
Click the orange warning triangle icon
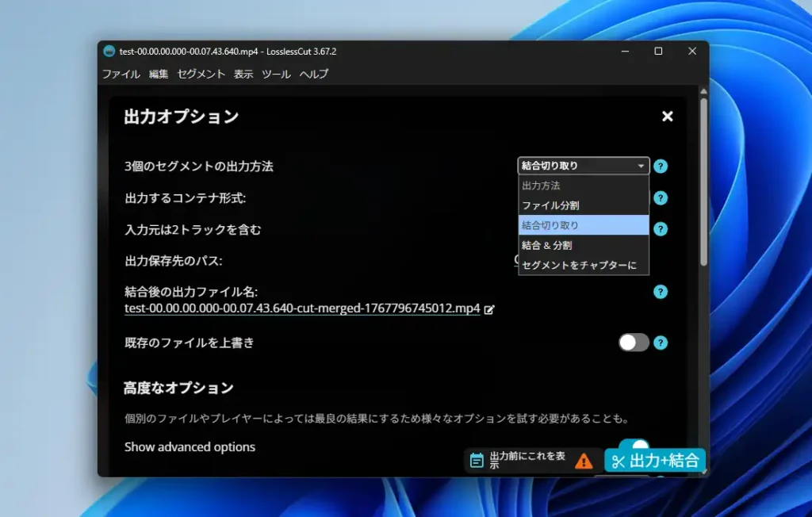584,461
